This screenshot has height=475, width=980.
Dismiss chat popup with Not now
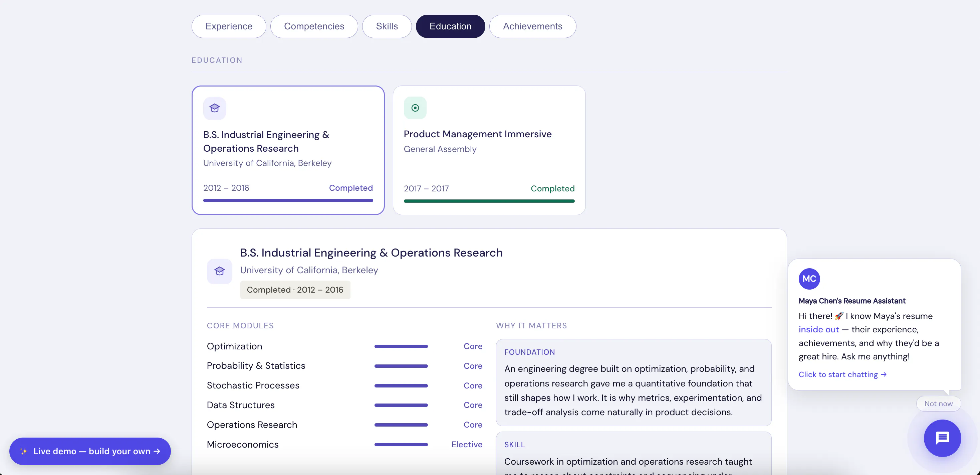coord(938,404)
